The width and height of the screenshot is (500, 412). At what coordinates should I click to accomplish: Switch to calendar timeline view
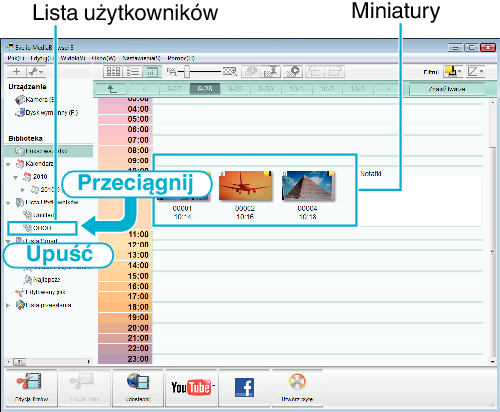click(x=152, y=72)
